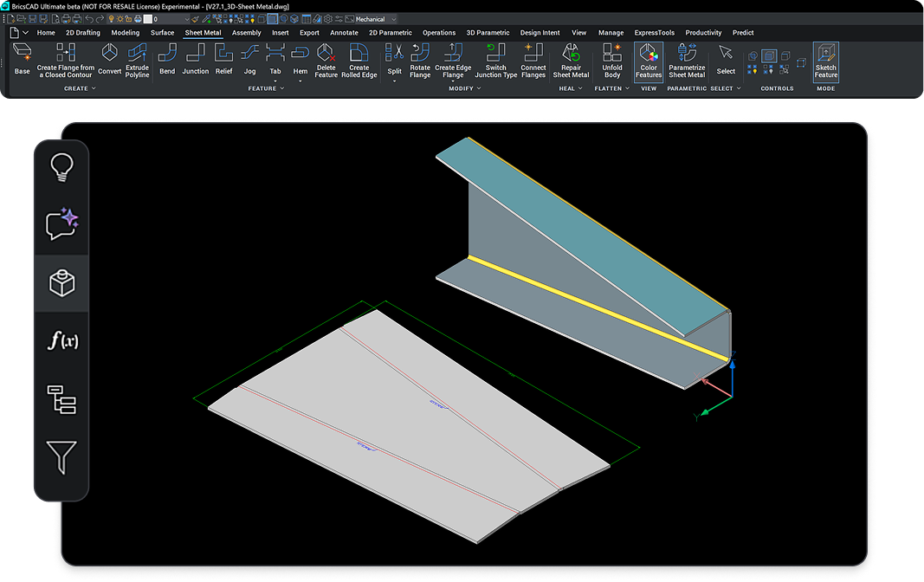Click the Select tool arrow icon
The height and width of the screenshot is (582, 924).
click(726, 53)
